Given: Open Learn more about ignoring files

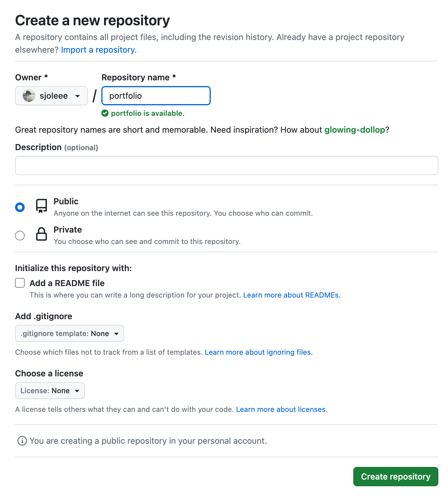Looking at the screenshot, I should click(258, 352).
